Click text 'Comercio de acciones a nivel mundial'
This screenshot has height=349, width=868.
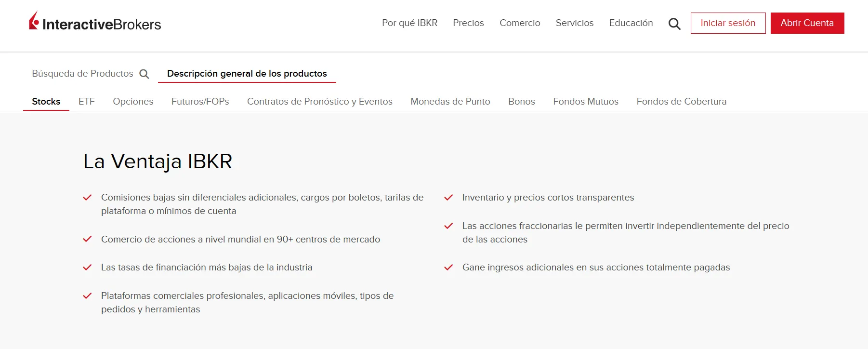[181, 240]
